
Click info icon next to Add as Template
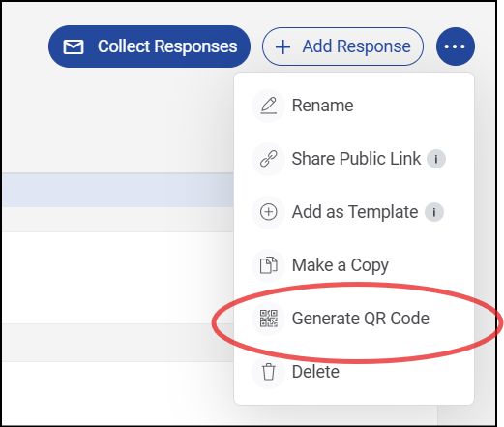coord(434,212)
